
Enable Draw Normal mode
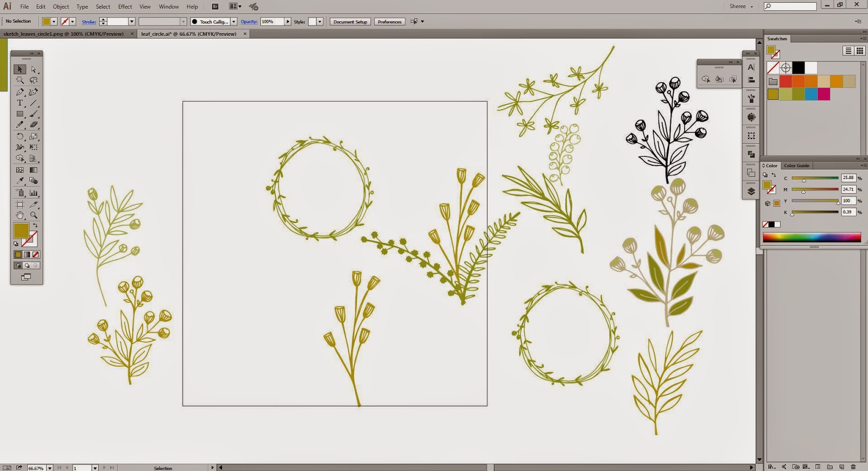pyautogui.click(x=18, y=266)
